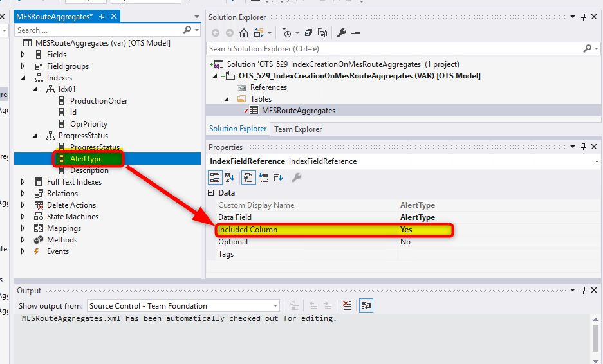This screenshot has height=364, width=603.
Task: Click Collapse All in Solution Explorer toolbar
Action: 309,33
